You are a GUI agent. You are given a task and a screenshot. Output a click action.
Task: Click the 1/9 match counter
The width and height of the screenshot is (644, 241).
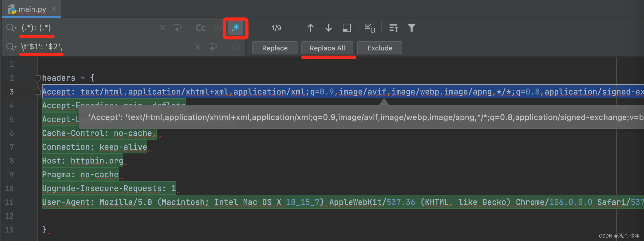(x=276, y=28)
